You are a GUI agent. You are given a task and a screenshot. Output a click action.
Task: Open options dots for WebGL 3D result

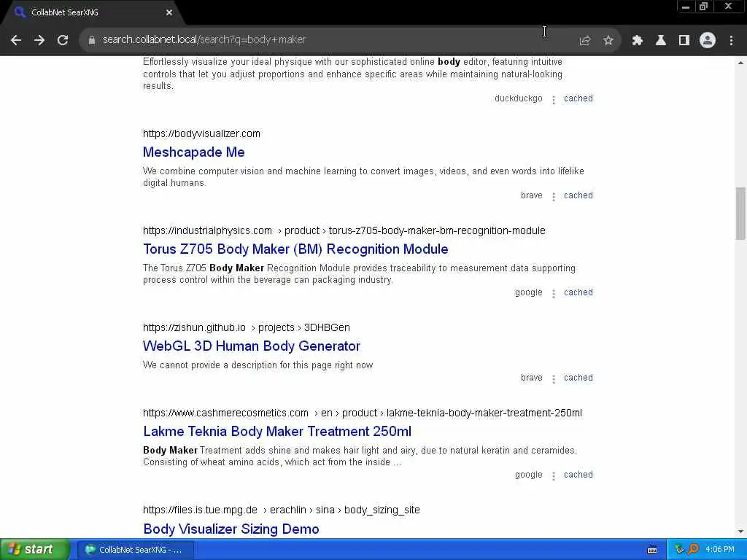coord(554,379)
